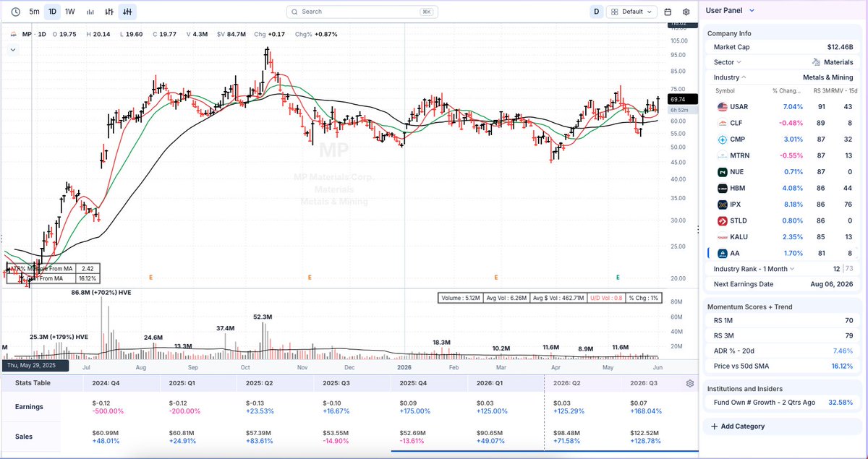The width and height of the screenshot is (868, 459).
Task: Open the Stats Table settings gear
Action: 690,384
